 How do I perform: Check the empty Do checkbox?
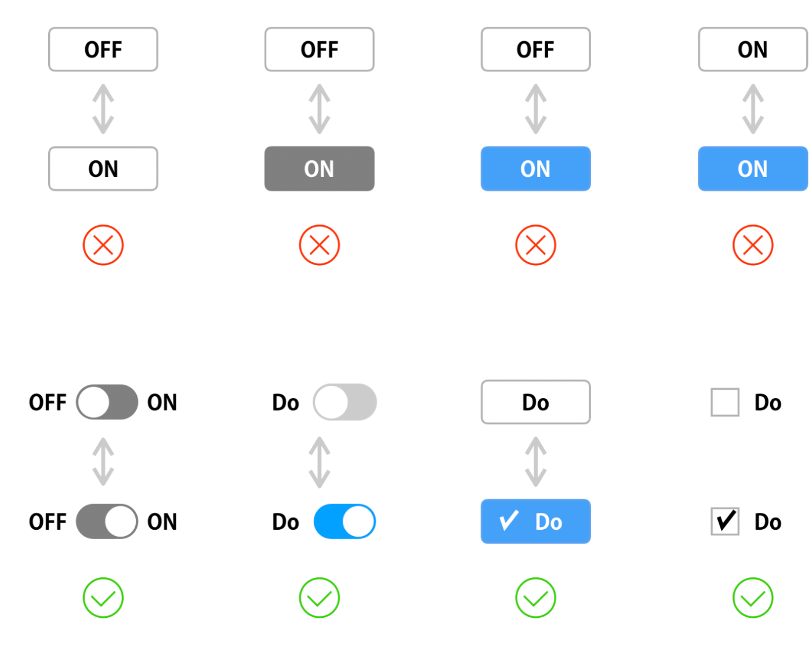[x=725, y=402]
